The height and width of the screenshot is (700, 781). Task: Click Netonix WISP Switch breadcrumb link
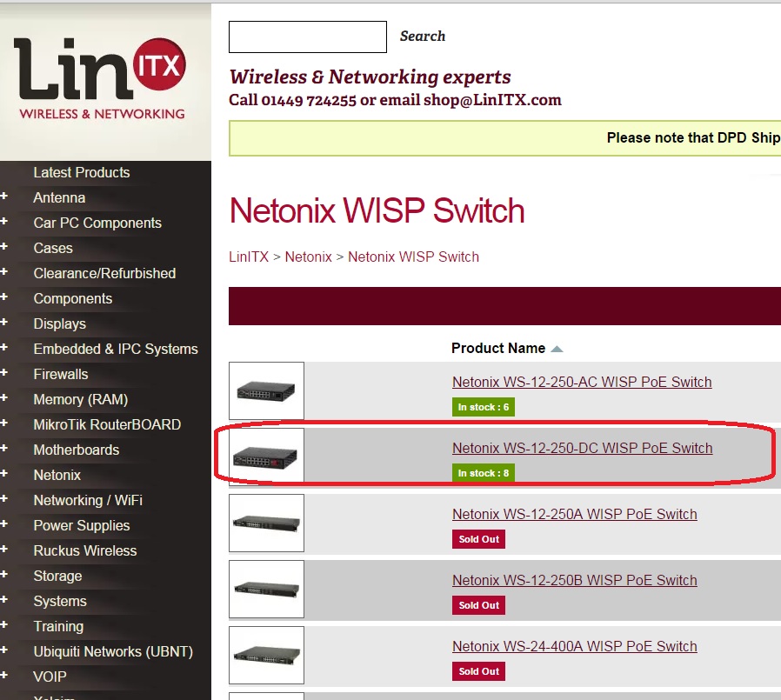click(413, 257)
